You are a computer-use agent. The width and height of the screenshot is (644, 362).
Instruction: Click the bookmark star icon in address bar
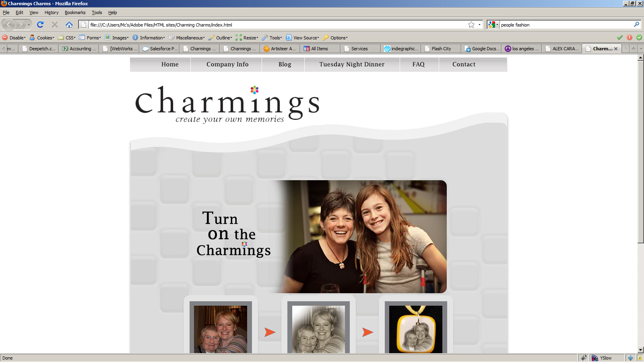471,25
